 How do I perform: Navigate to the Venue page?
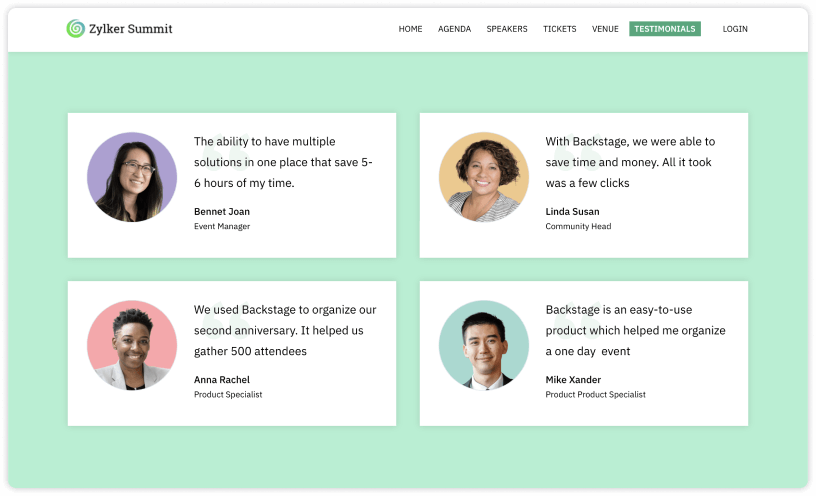coord(605,29)
